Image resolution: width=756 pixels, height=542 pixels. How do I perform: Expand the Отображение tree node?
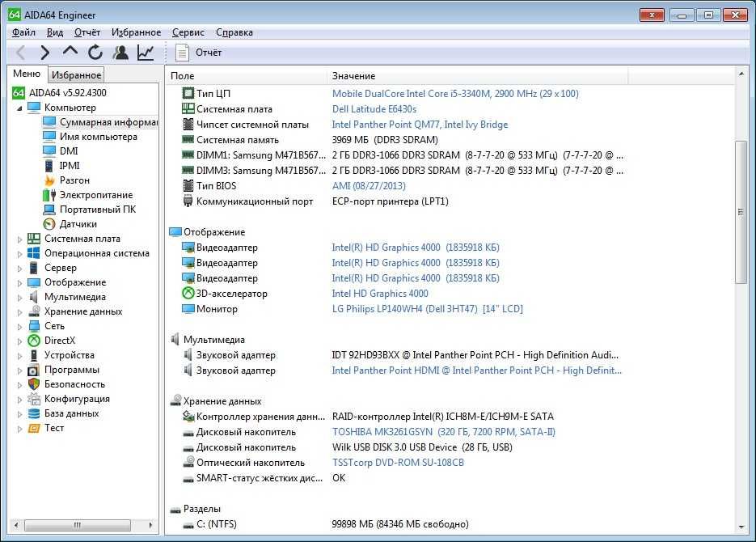(19, 283)
